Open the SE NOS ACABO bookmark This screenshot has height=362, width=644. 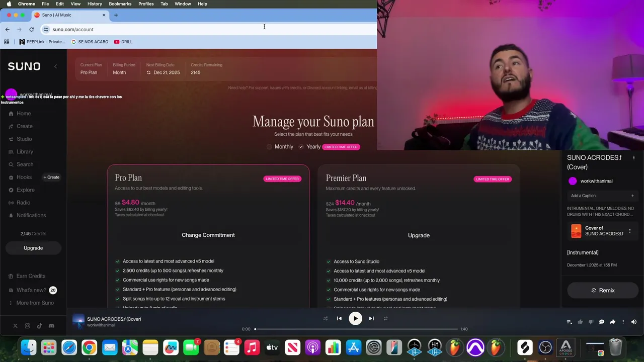tap(90, 42)
